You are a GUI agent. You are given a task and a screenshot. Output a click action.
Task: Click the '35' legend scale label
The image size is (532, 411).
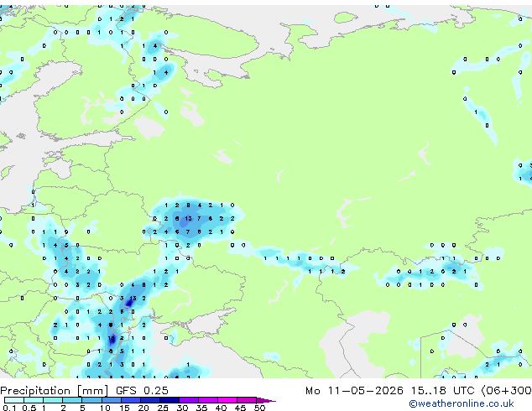click(x=201, y=408)
